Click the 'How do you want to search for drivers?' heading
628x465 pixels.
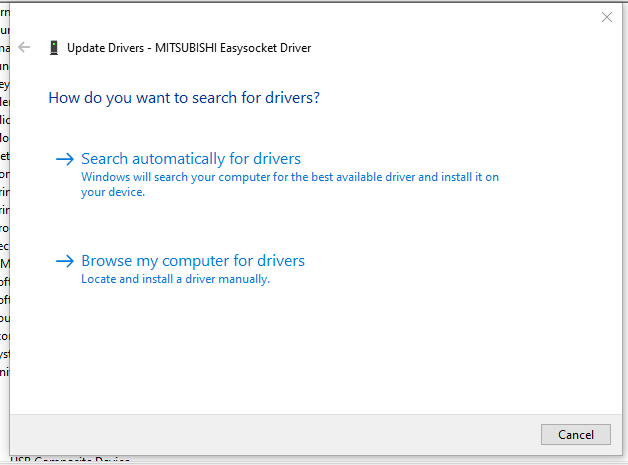(x=184, y=98)
